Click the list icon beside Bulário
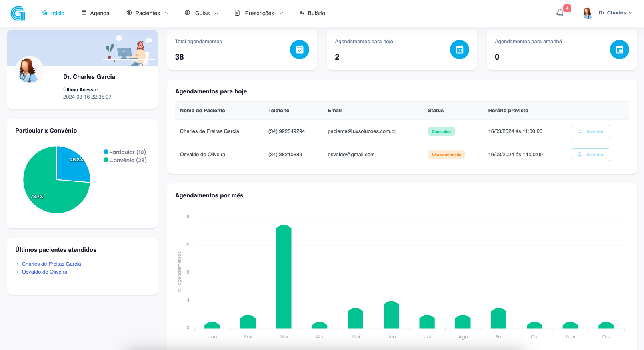 (x=302, y=13)
